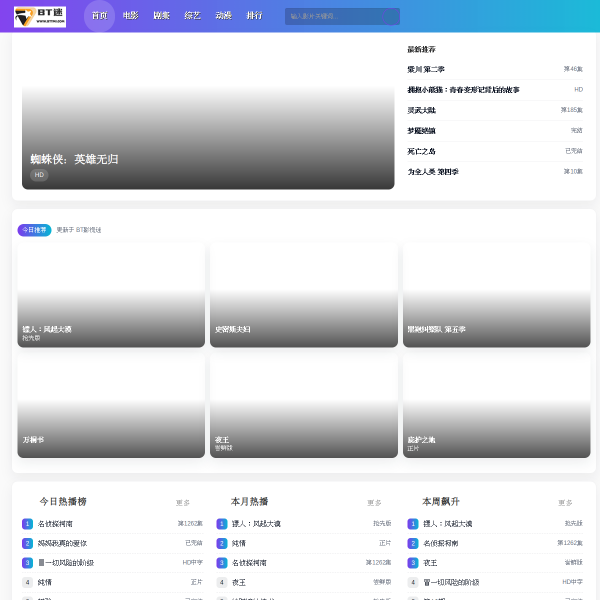Screen dimensions: 600x600
Task: Open the first card in the second row
Action: [x=111, y=405]
